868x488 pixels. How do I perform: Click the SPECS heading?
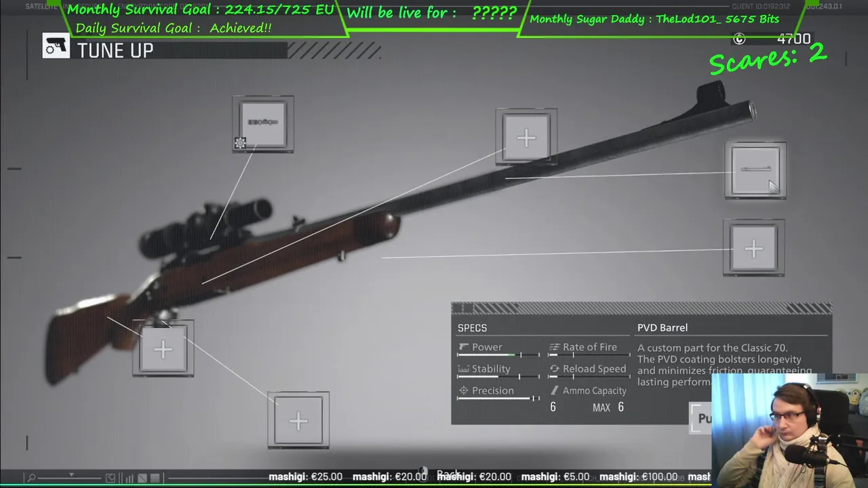[472, 328]
